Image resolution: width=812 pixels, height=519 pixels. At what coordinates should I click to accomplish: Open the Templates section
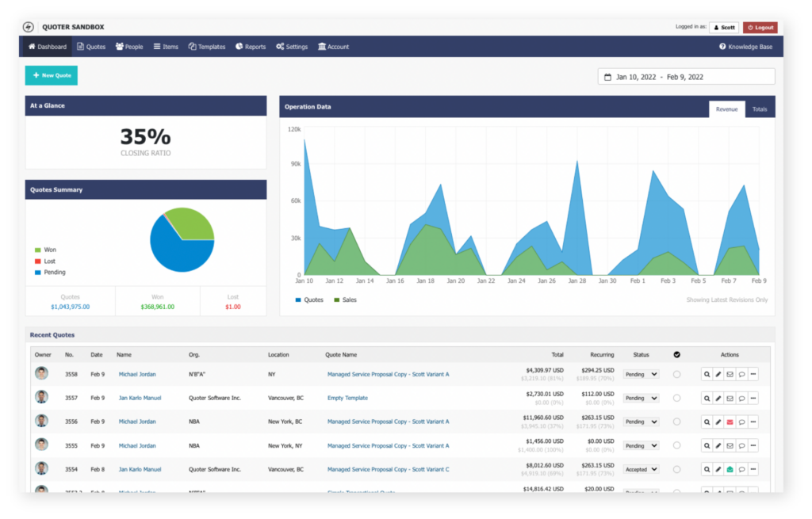tap(206, 46)
